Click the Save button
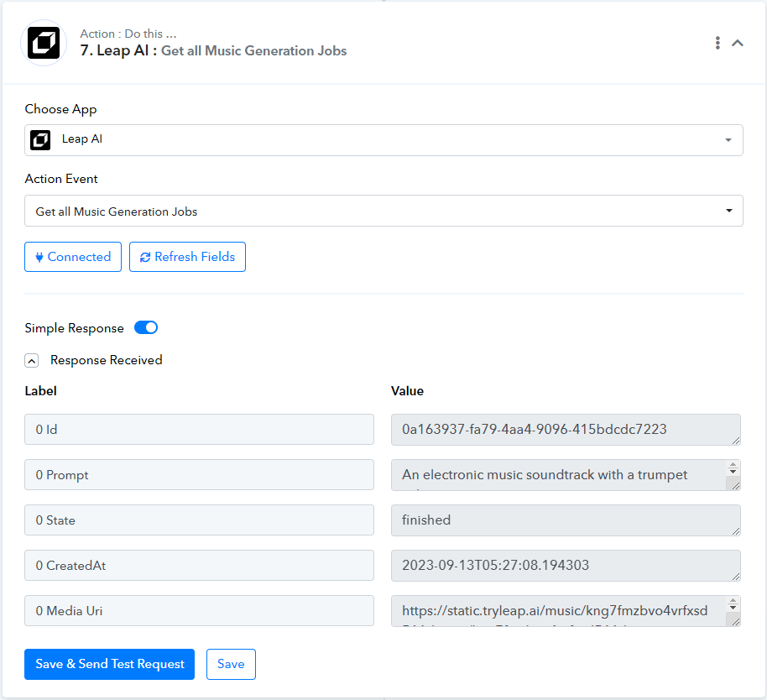 [231, 664]
